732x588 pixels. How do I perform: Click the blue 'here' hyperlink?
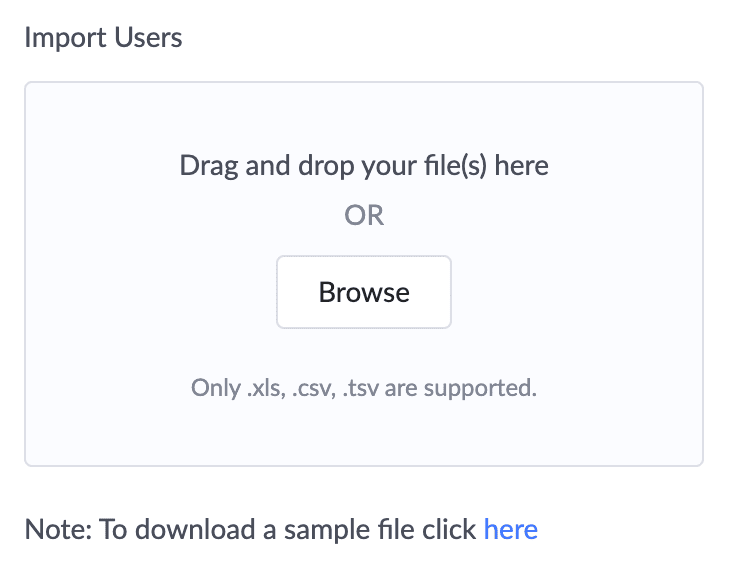[510, 529]
